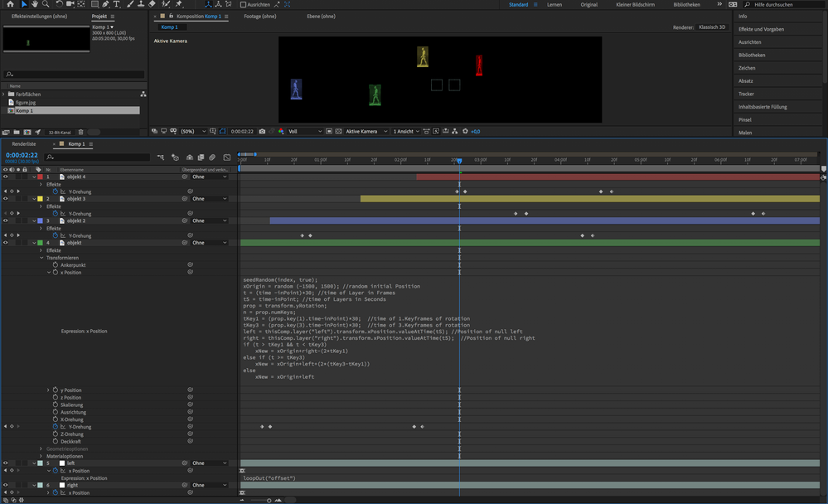Hide the right null layer
The width and height of the screenshot is (828, 504).
click(5, 485)
